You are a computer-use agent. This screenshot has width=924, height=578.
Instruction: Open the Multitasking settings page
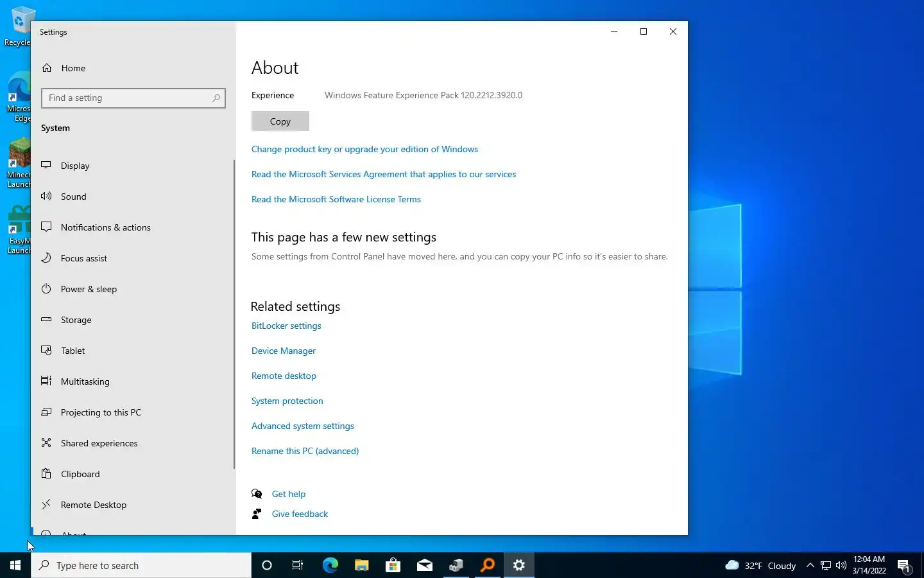tap(132, 381)
